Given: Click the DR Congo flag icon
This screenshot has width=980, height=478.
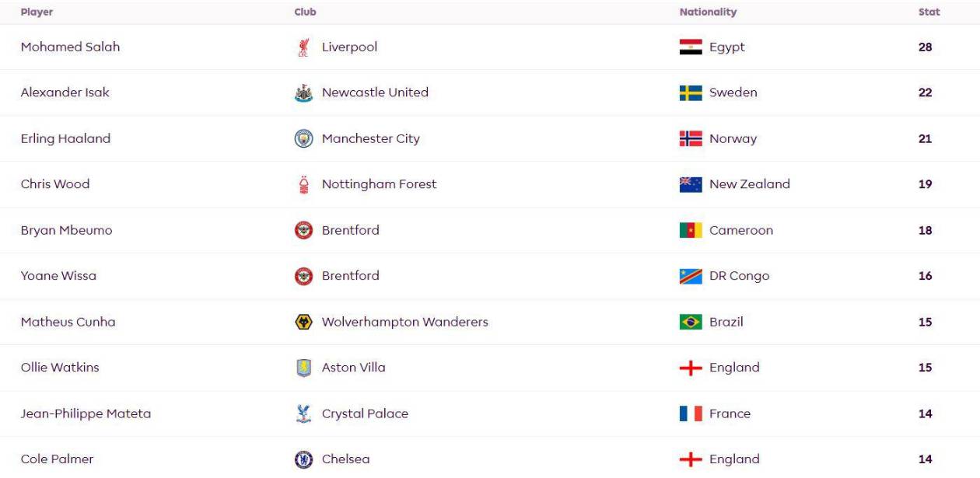Looking at the screenshot, I should point(691,276).
